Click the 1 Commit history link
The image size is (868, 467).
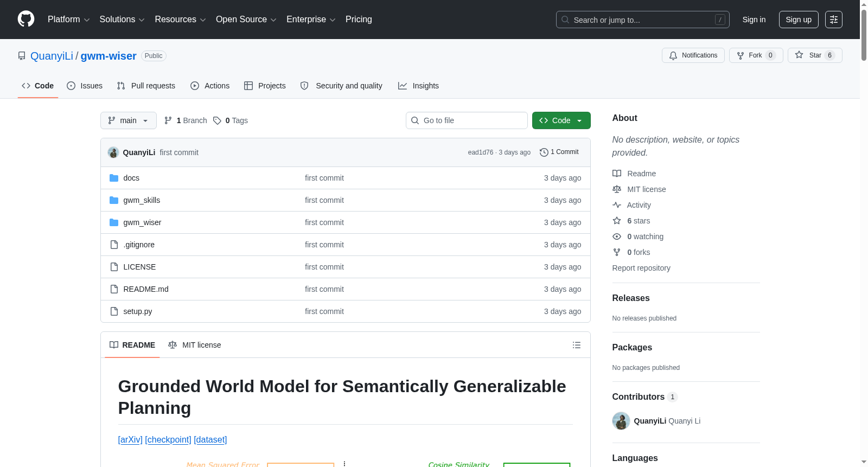559,152
